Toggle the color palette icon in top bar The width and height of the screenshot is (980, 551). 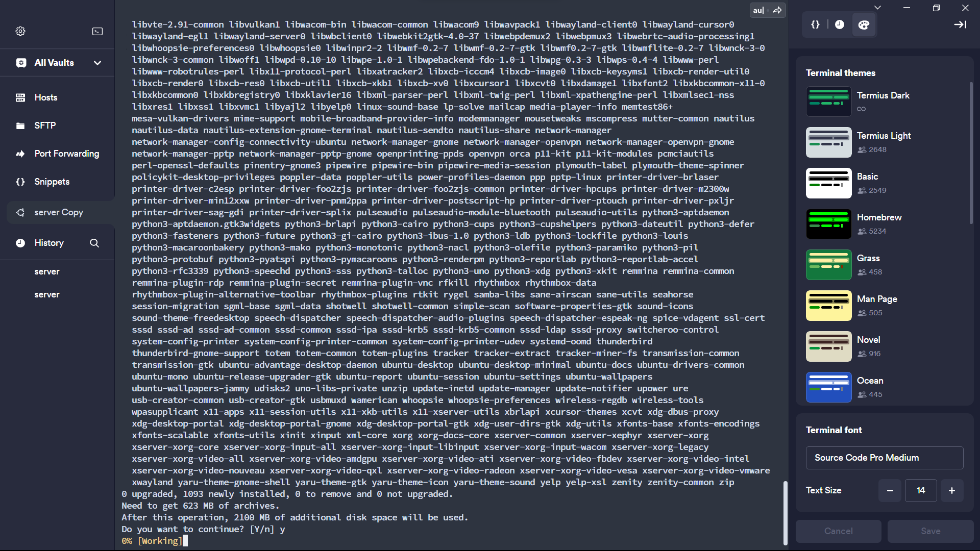click(864, 25)
